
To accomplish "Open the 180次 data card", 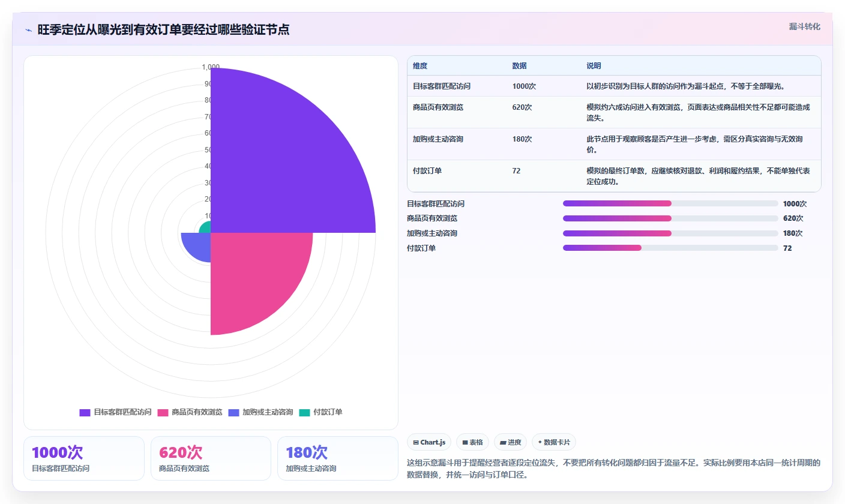I will coord(338,458).
